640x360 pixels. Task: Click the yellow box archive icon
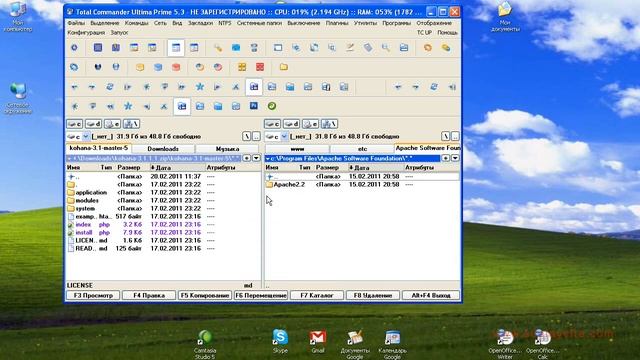click(140, 67)
